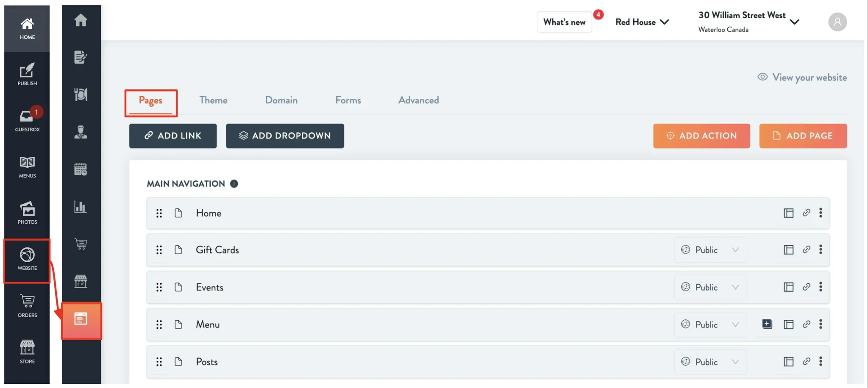Switch to the Domain tab
The height and width of the screenshot is (388, 868).
(281, 100)
